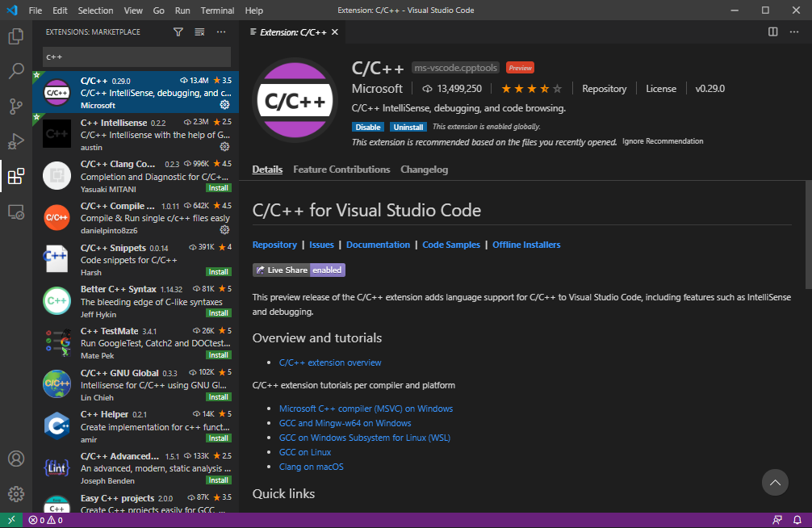Click the filter extensions funnel icon
Viewport: 812px width, 528px height.
tap(178, 32)
